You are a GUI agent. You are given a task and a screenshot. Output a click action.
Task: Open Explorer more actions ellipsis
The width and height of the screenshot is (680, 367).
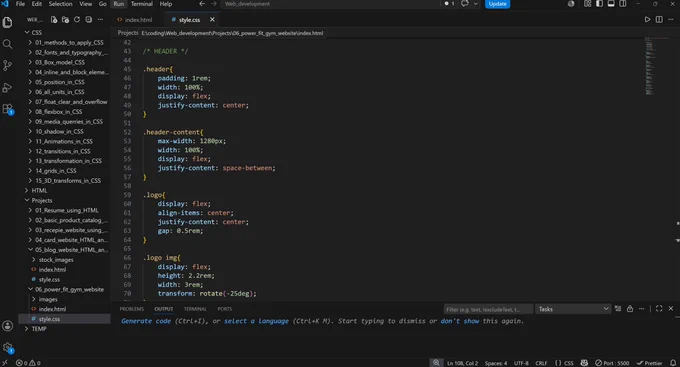[100, 20]
